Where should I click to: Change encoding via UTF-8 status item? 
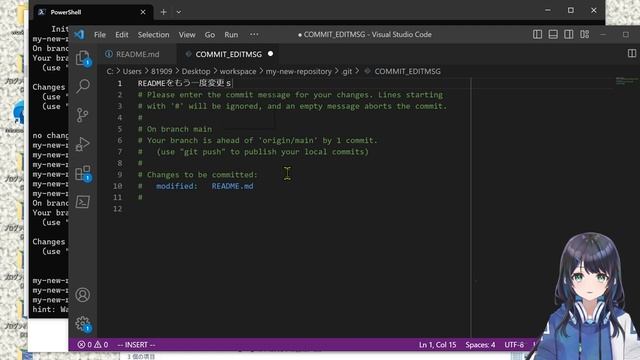514,345
